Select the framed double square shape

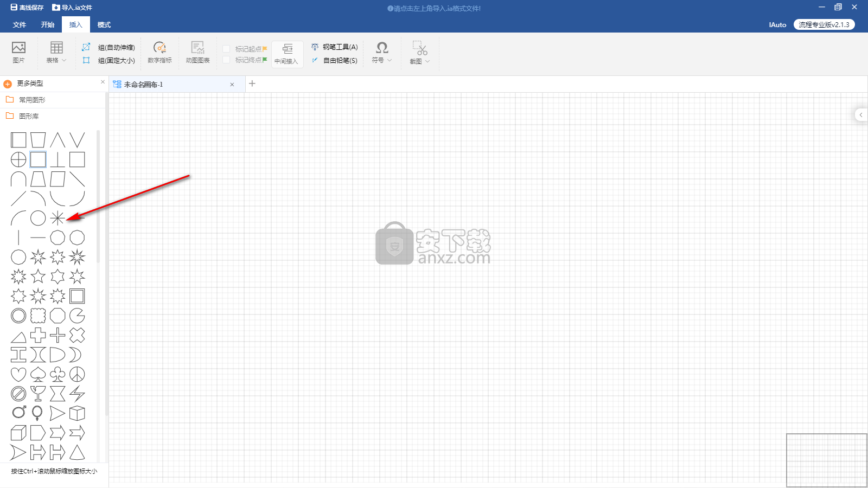77,296
